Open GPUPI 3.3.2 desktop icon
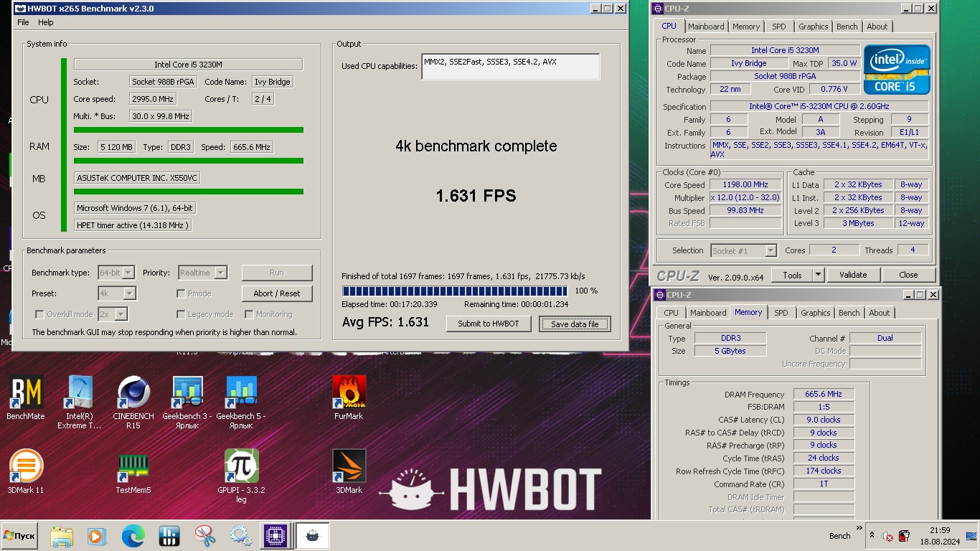This screenshot has height=551, width=980. point(241,476)
